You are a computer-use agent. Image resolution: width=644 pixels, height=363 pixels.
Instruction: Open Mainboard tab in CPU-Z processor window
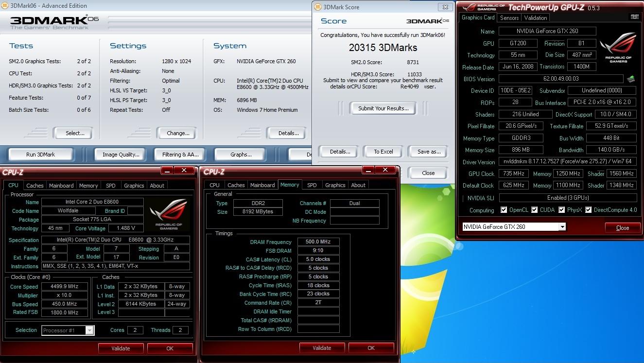point(61,186)
